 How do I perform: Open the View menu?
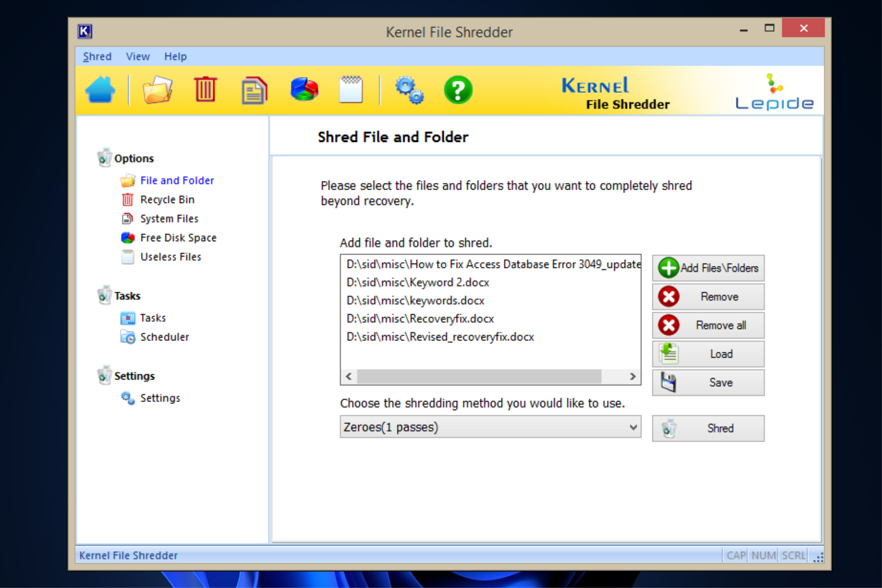pyautogui.click(x=138, y=56)
